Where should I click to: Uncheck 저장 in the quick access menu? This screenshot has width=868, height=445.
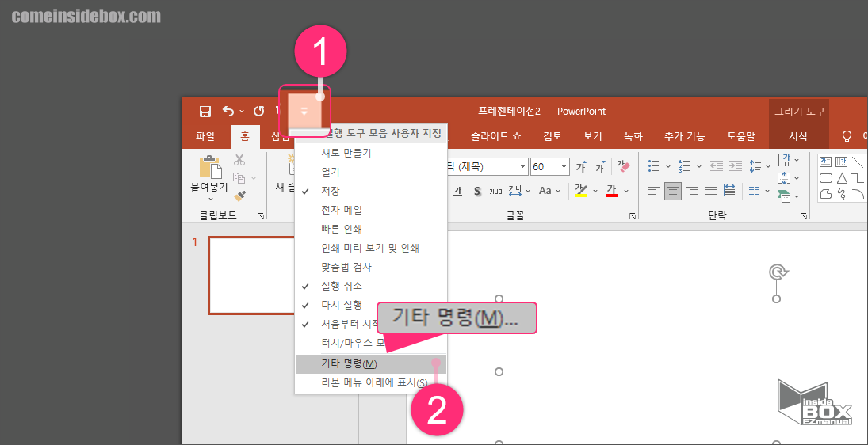coord(370,191)
